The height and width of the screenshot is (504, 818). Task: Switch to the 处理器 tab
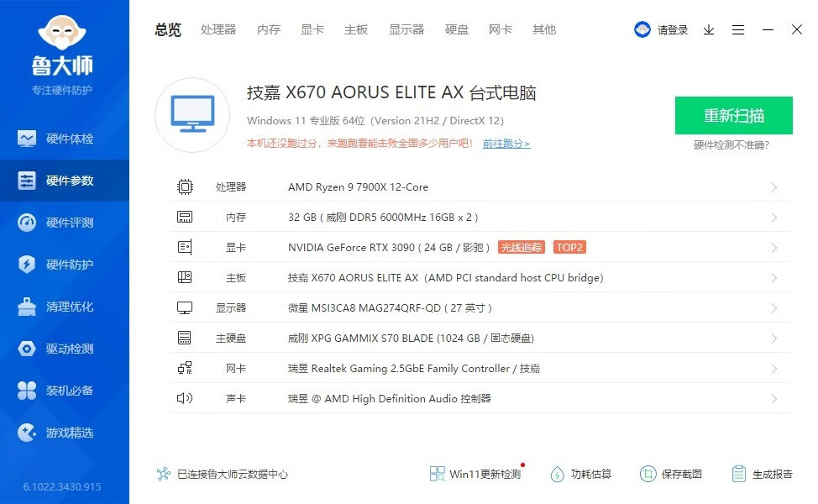tap(218, 29)
